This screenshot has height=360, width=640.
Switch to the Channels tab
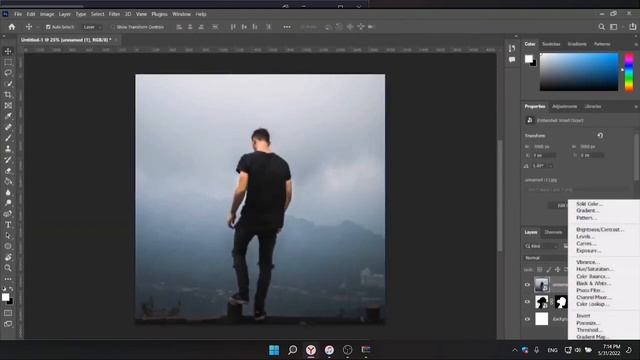tap(553, 232)
